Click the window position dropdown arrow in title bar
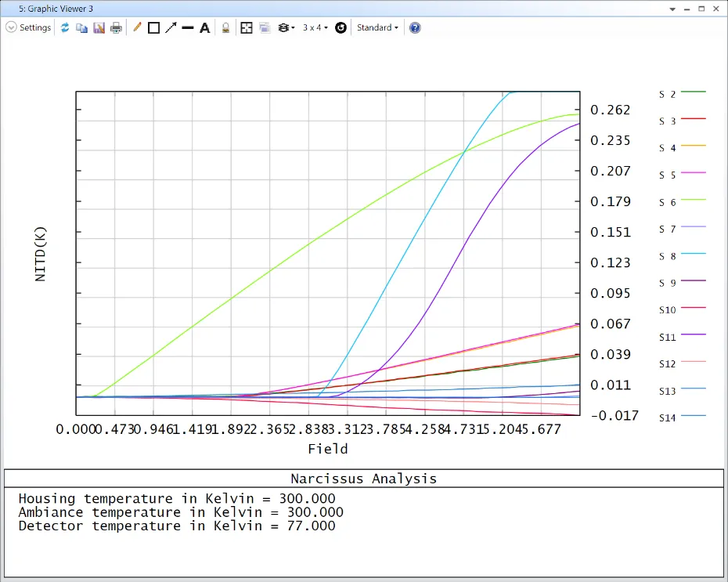Viewport: 728px width, 582px height. (x=672, y=9)
